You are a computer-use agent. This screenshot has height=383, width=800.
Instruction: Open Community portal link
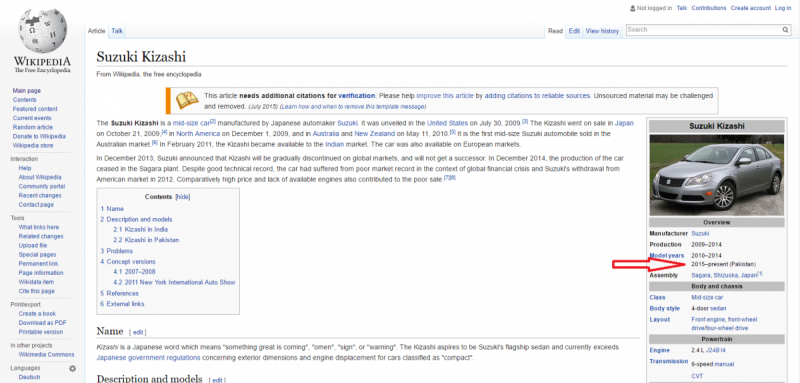42,187
